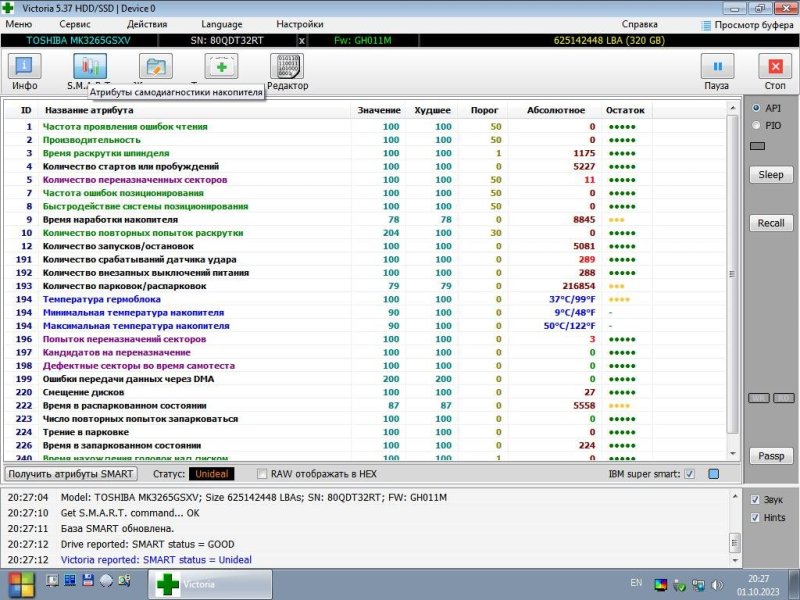Click the S.M.A.R.T. attributes toolbar icon
Screen dimensions: 800x600
click(87, 67)
